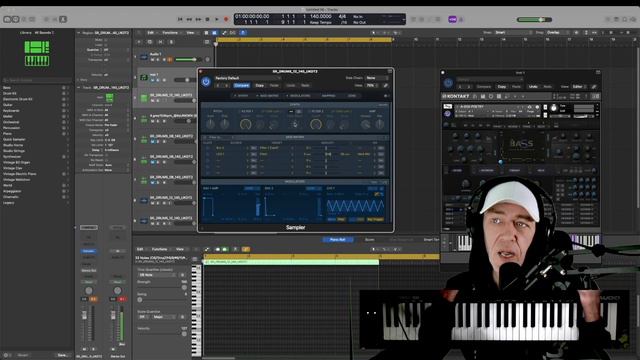Click the Play button in the transport
Viewport: 640px width, 360px height.
217,19
